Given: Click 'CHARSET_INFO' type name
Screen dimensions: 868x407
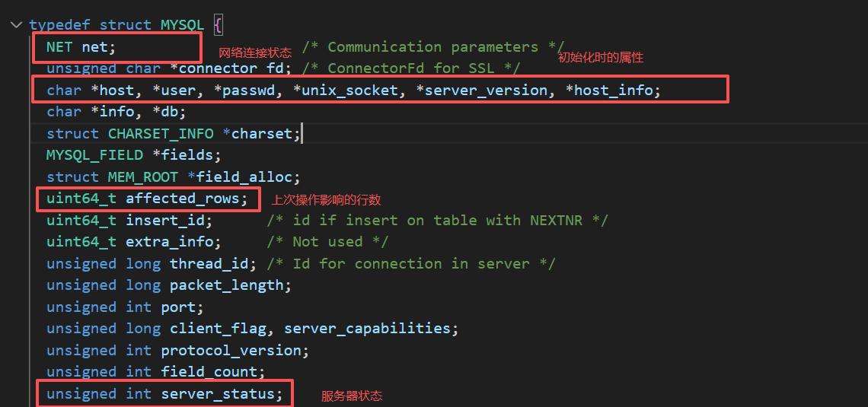Looking at the screenshot, I should point(161,133).
